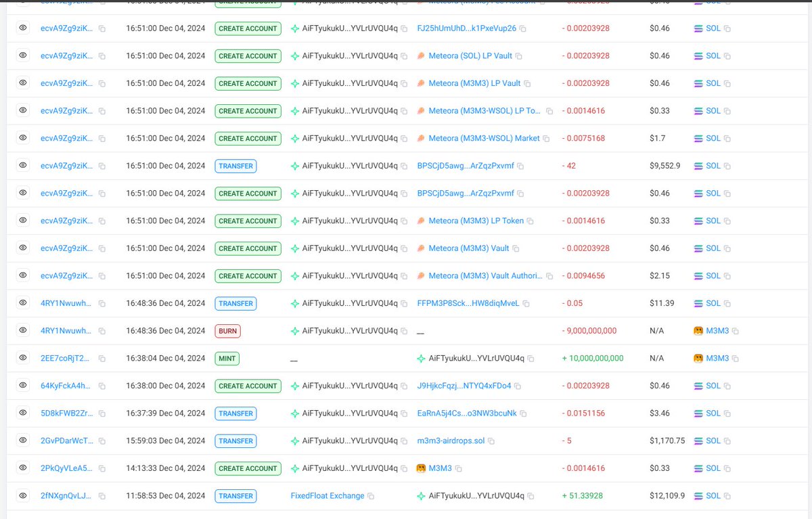Click eye icon in Meteora (SOL) LP Vault row

point(22,55)
